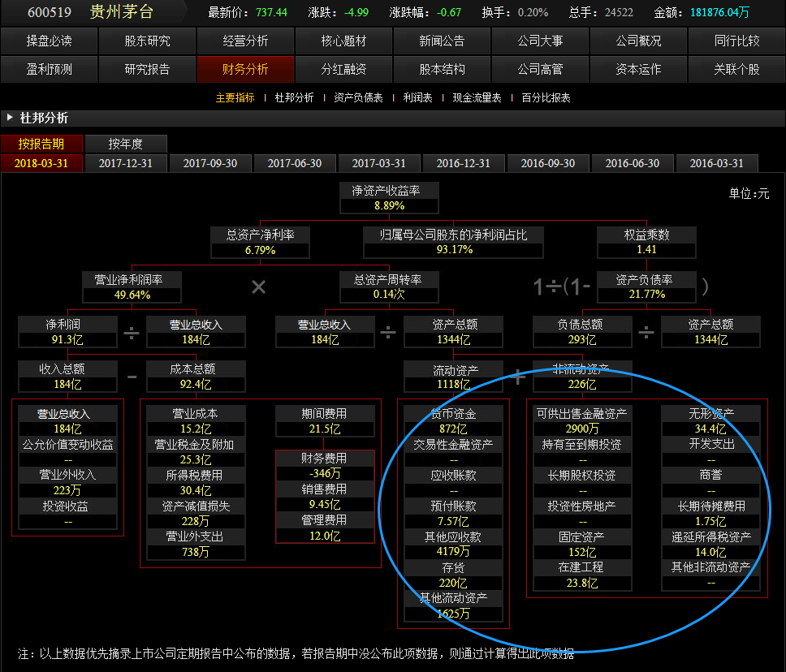Select the 2017-12-31 report period
Viewport: 786px width, 672px height.
[x=126, y=163]
